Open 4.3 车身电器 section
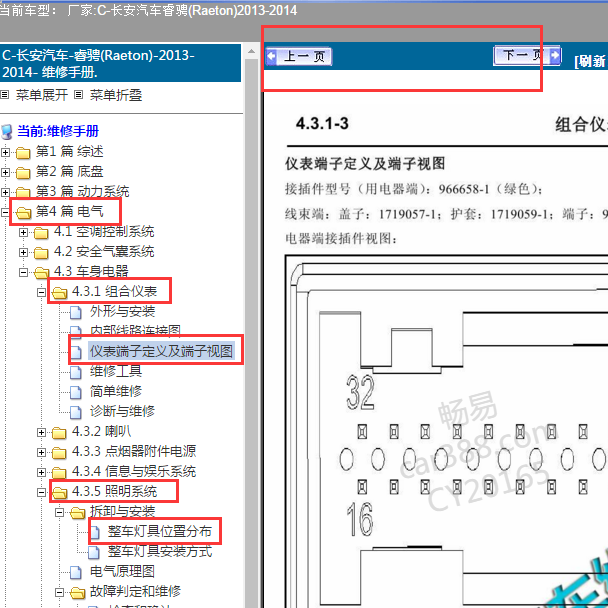This screenshot has width=608, height=608. [x=91, y=271]
